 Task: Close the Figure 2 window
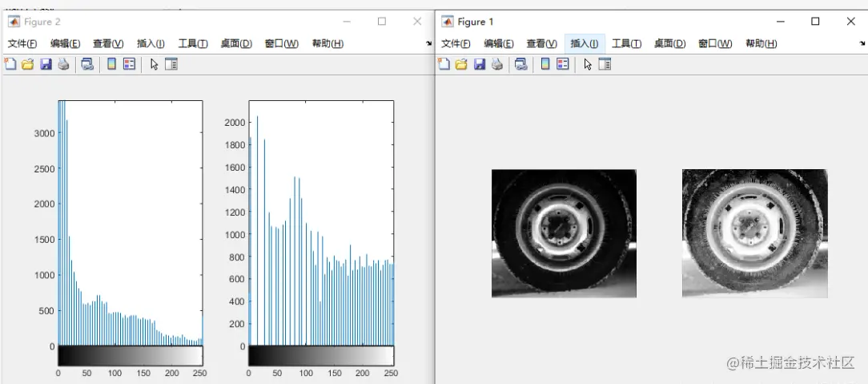click(x=417, y=22)
